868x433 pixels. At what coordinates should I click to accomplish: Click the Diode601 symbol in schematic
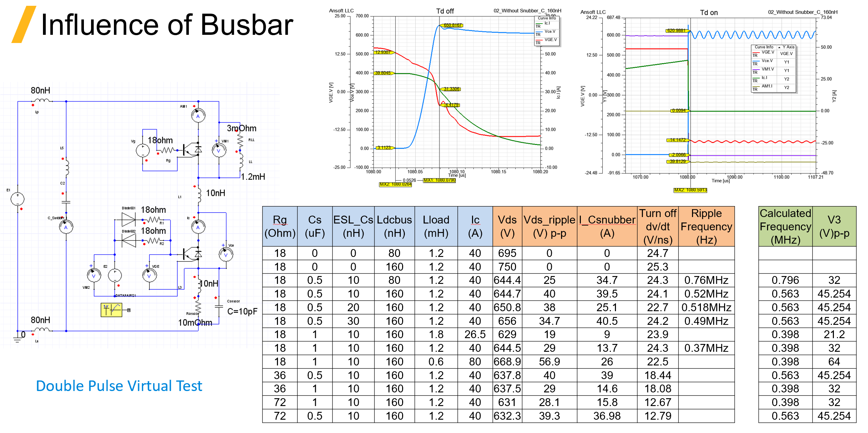click(x=128, y=219)
